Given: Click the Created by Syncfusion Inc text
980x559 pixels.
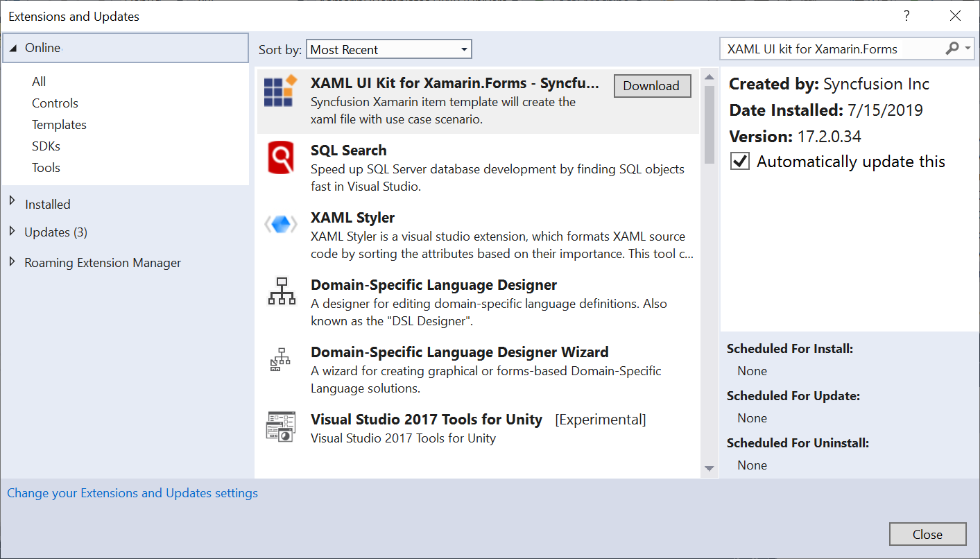Looking at the screenshot, I should click(829, 85).
